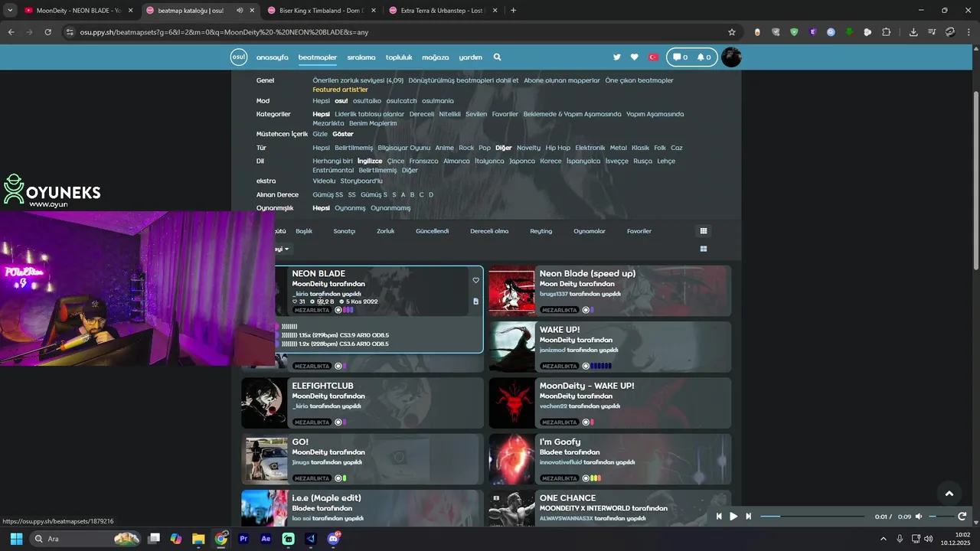Open the sıralama nav menu
The height and width of the screenshot is (551, 980).
tap(361, 57)
